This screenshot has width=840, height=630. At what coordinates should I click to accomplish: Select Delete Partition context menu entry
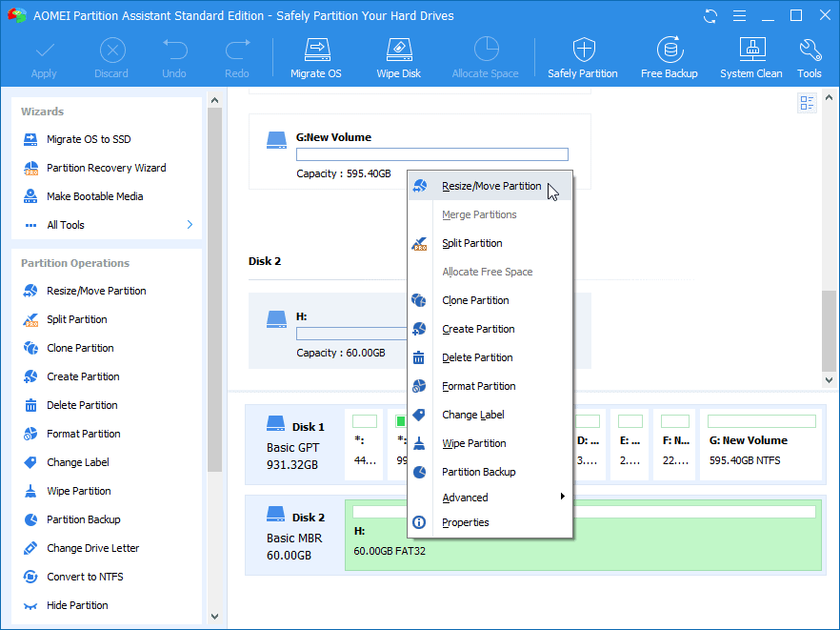490,357
